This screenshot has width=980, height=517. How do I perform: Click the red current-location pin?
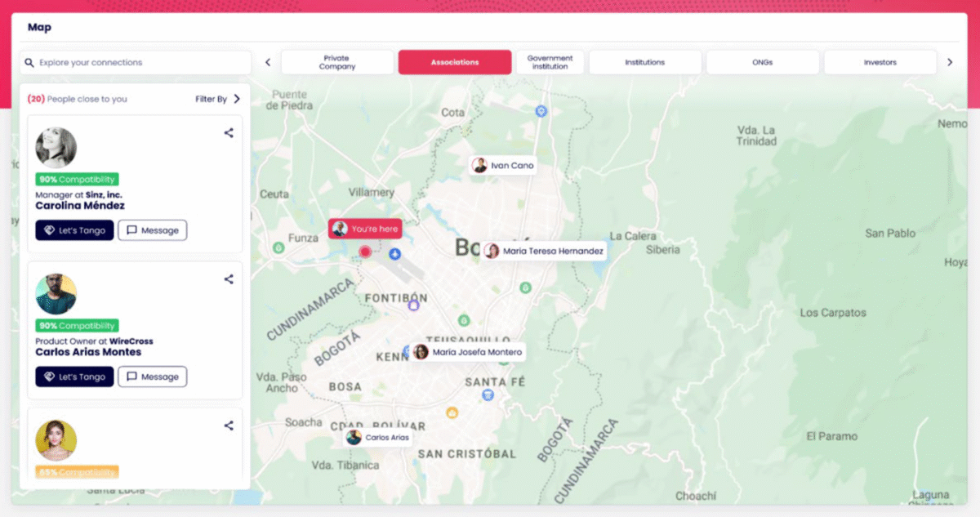point(365,252)
